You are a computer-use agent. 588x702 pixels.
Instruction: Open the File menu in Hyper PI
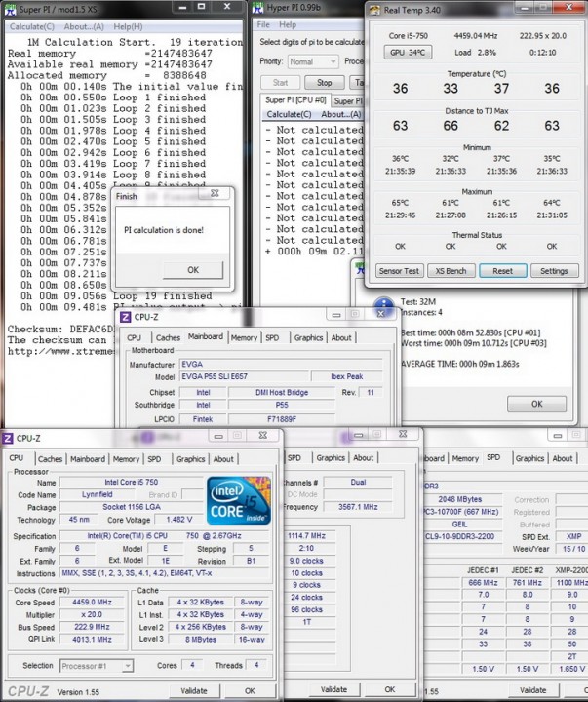pos(263,25)
